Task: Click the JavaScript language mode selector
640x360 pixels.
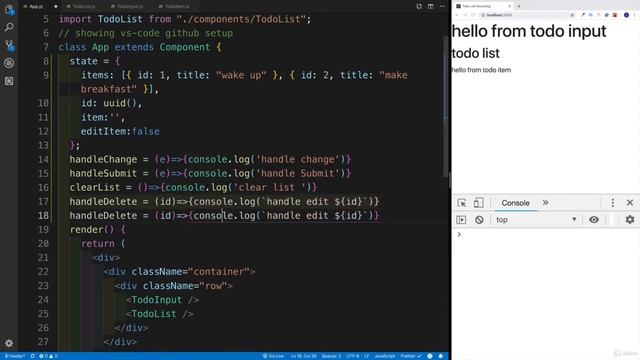Action: point(385,356)
